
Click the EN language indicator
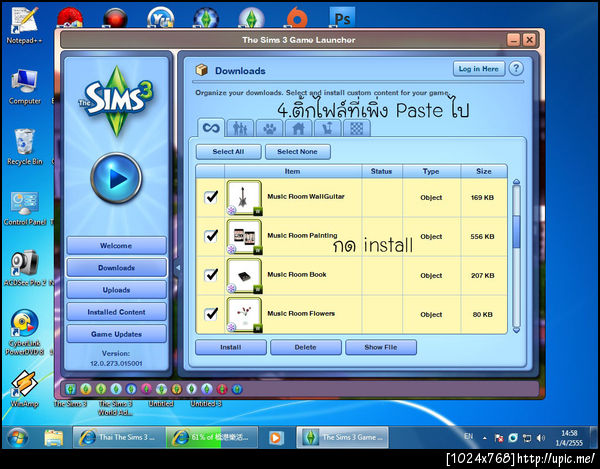pyautogui.click(x=468, y=436)
